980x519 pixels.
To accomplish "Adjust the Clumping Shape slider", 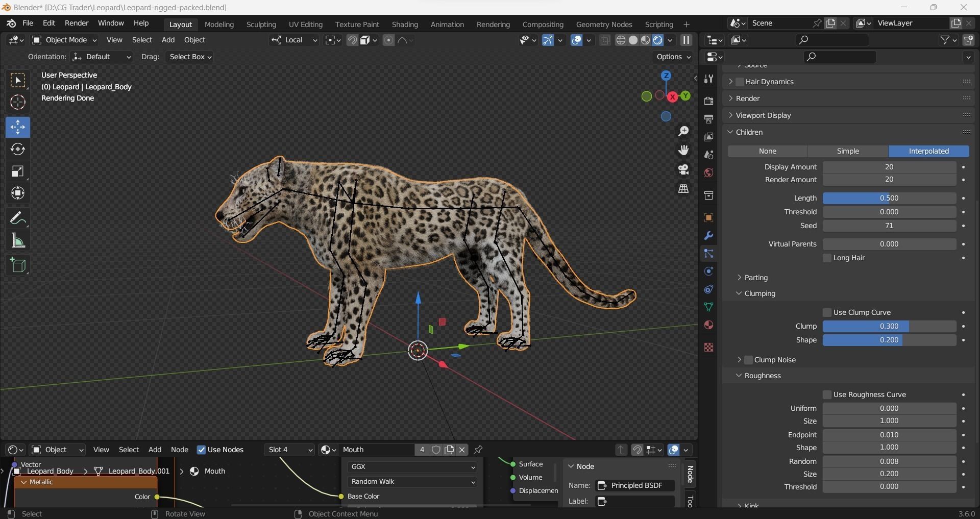I will coord(889,340).
